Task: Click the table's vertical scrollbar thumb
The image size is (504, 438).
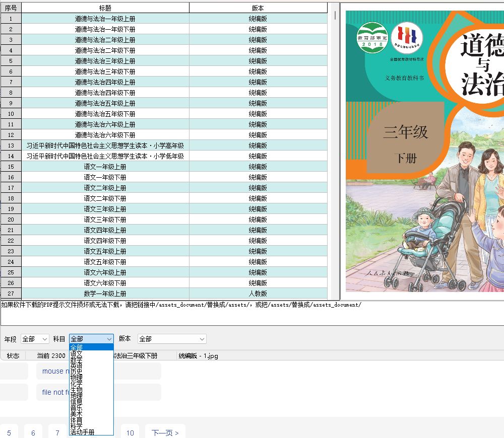Action: 335,15
